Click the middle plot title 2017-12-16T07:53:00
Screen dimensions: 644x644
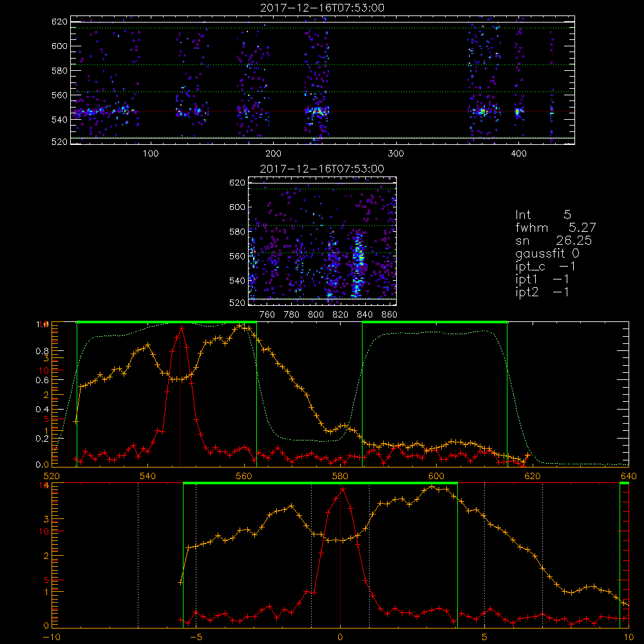(x=322, y=169)
